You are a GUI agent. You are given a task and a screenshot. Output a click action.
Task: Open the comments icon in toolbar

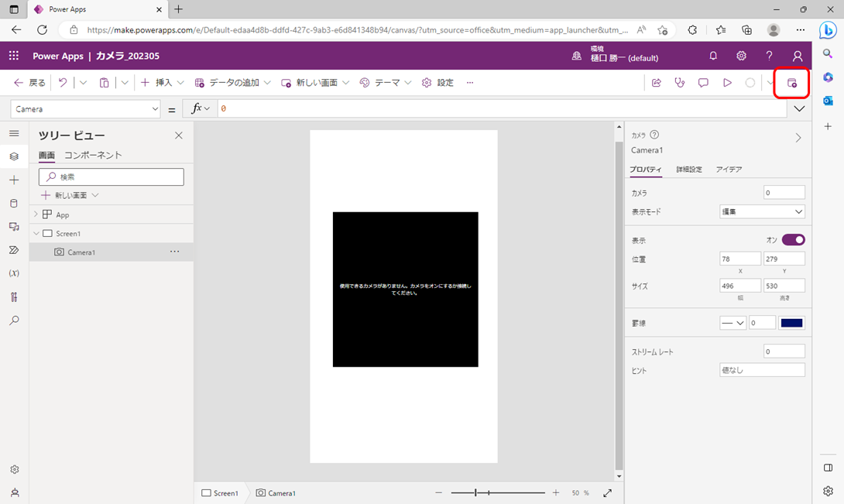(x=703, y=82)
